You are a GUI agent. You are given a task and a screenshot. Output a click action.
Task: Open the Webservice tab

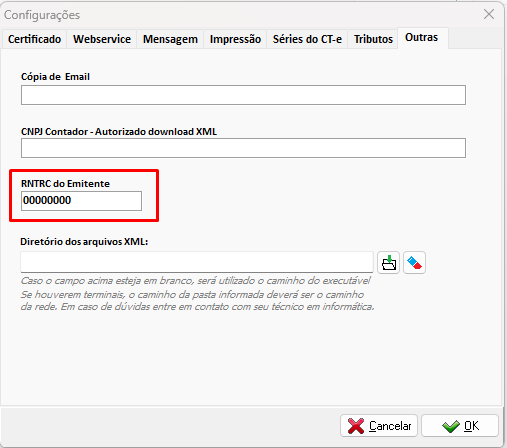click(102, 39)
